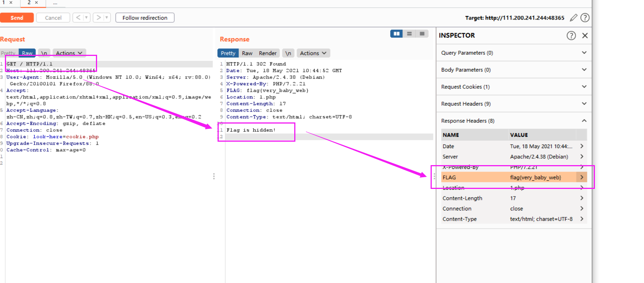Expand Request Headers (9) section
Screen dimensions: 644x283
(x=514, y=104)
